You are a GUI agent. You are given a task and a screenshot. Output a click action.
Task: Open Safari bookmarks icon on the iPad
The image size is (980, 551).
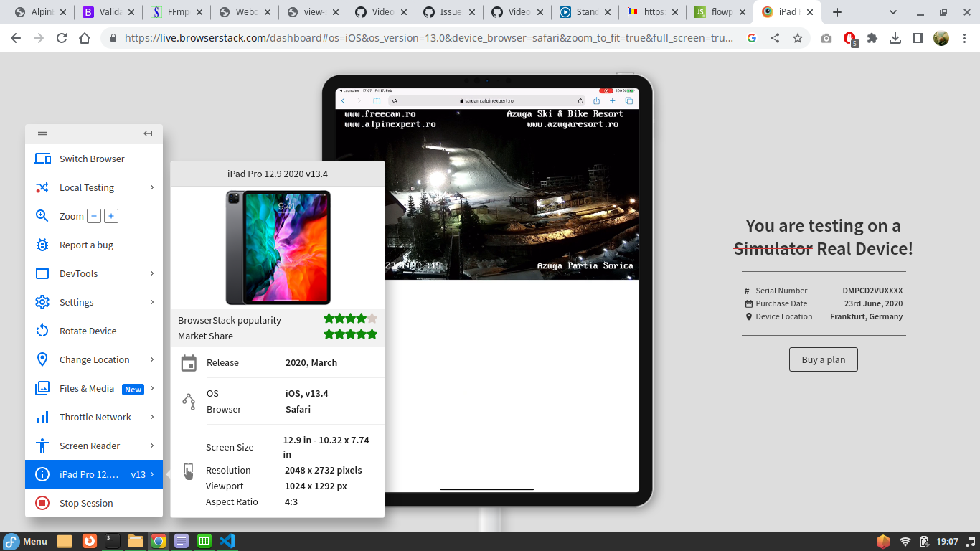point(377,101)
